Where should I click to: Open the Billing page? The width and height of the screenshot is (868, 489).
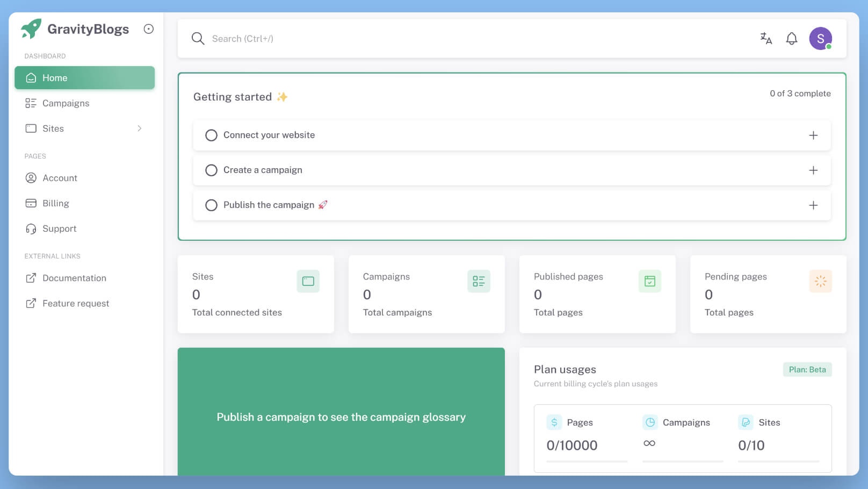(x=55, y=203)
